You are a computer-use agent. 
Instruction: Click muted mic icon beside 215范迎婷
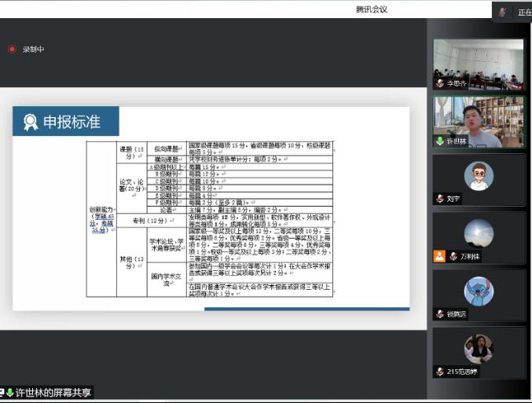[440, 372]
